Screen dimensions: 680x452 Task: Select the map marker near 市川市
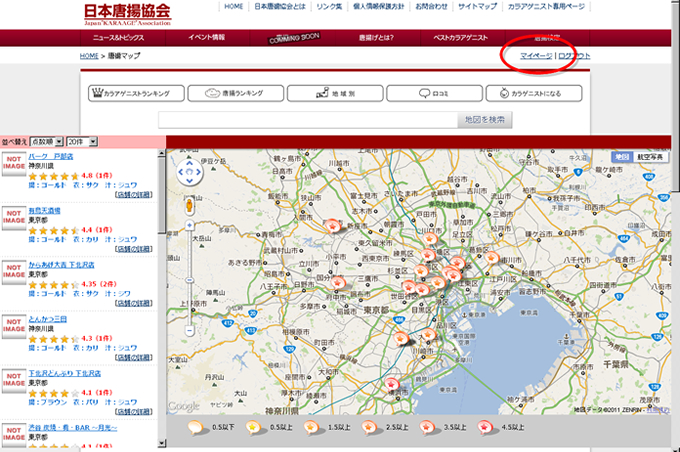(491, 258)
